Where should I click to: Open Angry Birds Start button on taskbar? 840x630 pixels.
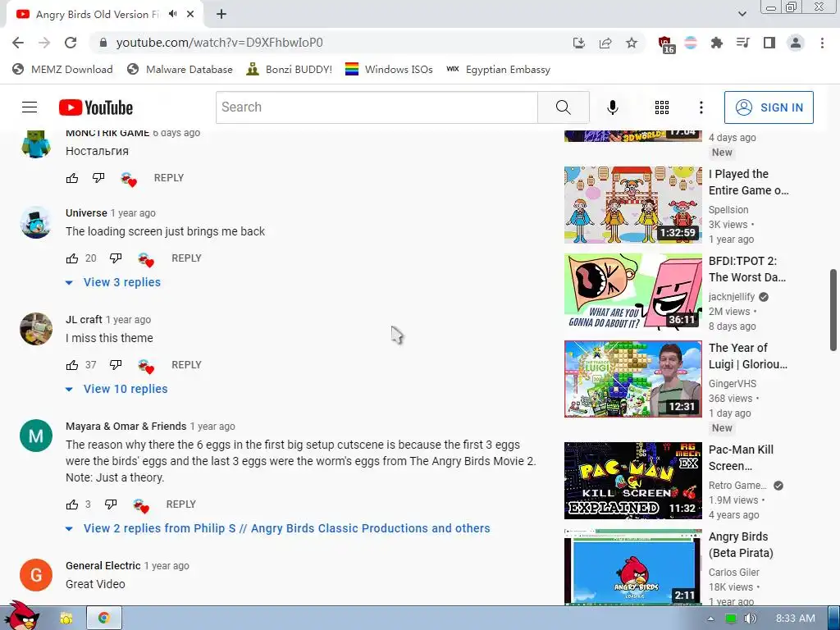coord(24,616)
